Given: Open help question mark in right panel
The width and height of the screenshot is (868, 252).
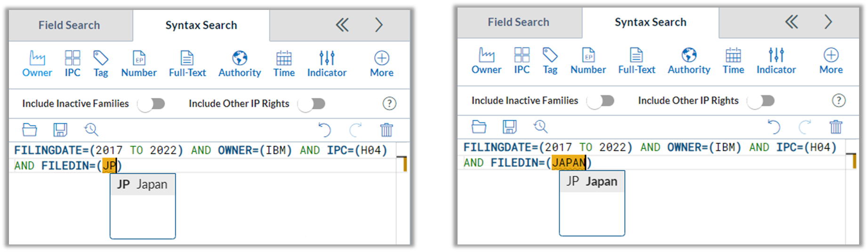Looking at the screenshot, I should [x=839, y=100].
